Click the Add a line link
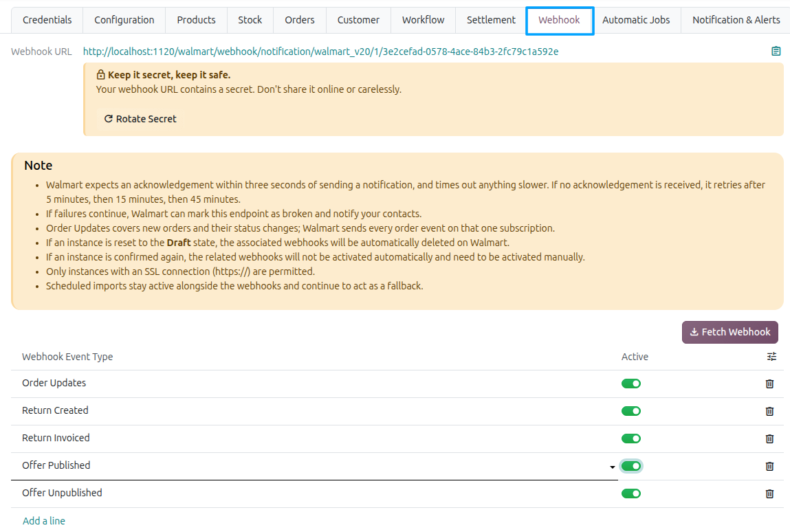The height and width of the screenshot is (532, 790). coord(44,521)
